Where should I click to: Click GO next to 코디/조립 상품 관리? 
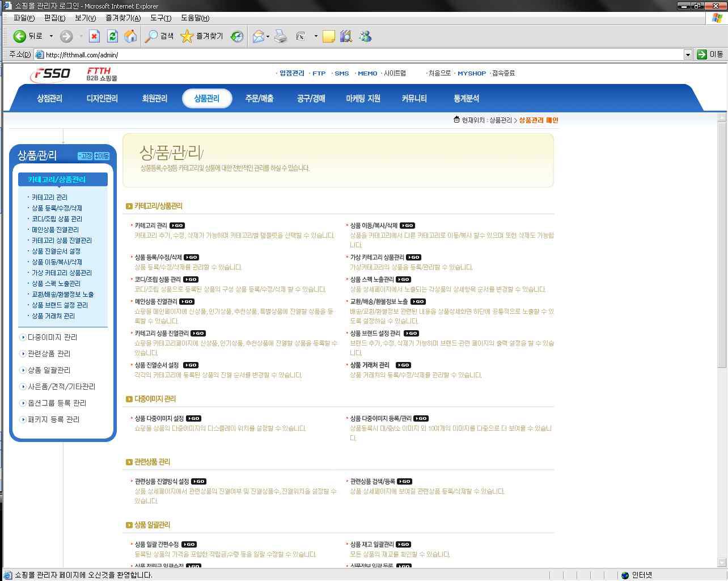[191, 280]
